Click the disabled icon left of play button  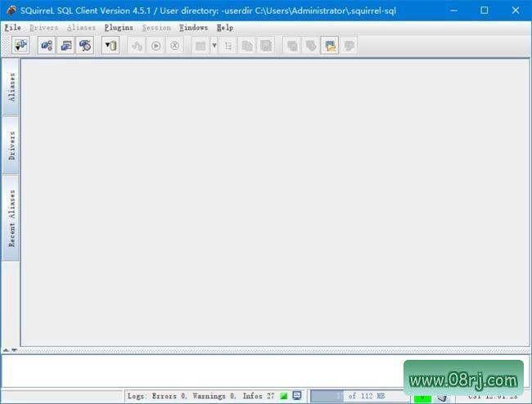137,46
